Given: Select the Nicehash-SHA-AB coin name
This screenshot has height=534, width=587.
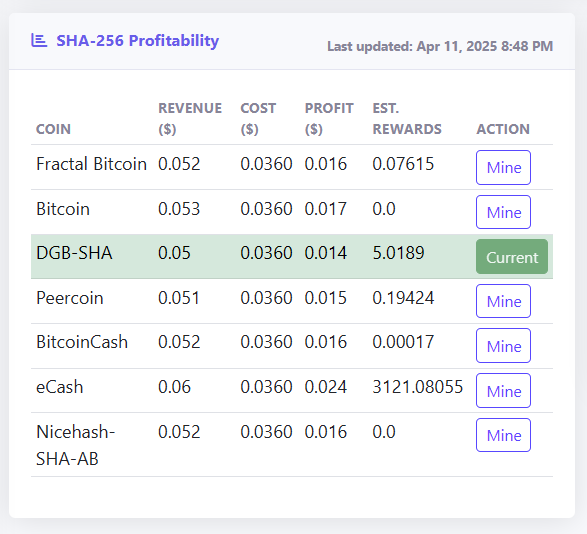Looking at the screenshot, I should point(75,445).
